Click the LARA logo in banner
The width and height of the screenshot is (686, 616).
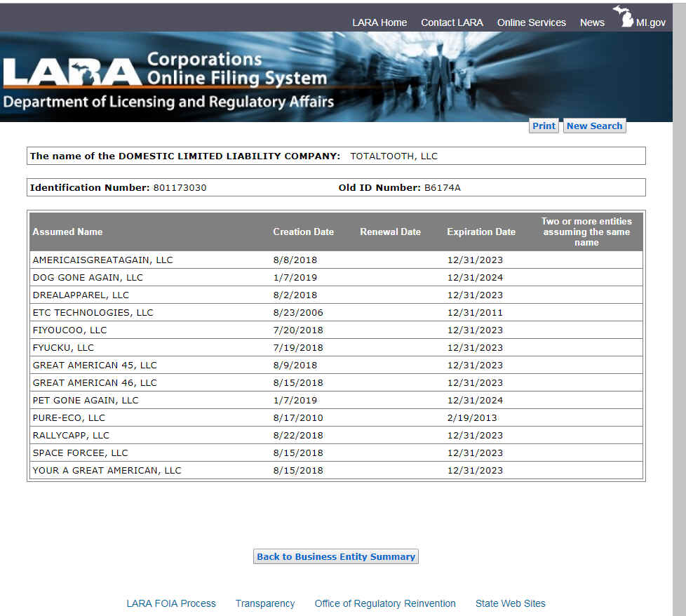click(x=72, y=72)
